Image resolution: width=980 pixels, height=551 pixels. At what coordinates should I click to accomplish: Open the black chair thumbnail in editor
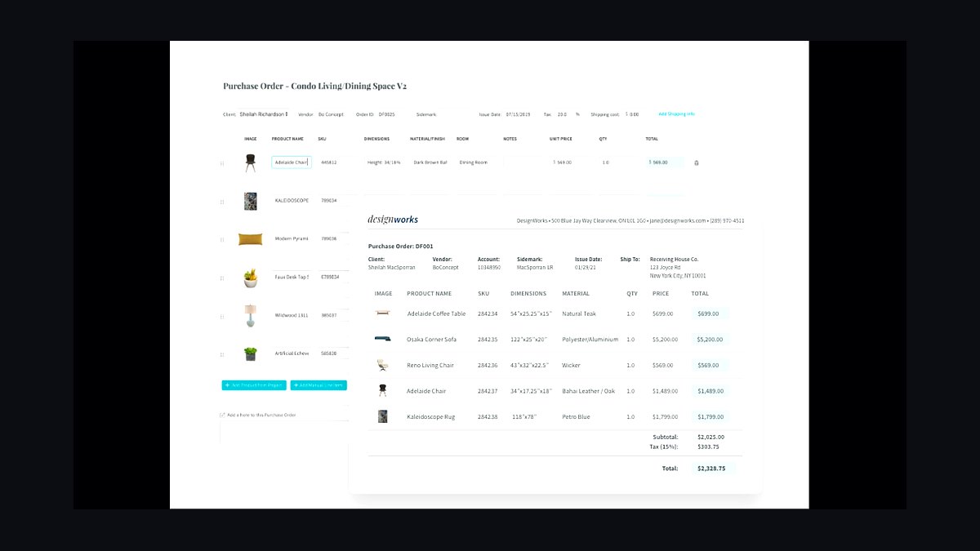pyautogui.click(x=251, y=162)
